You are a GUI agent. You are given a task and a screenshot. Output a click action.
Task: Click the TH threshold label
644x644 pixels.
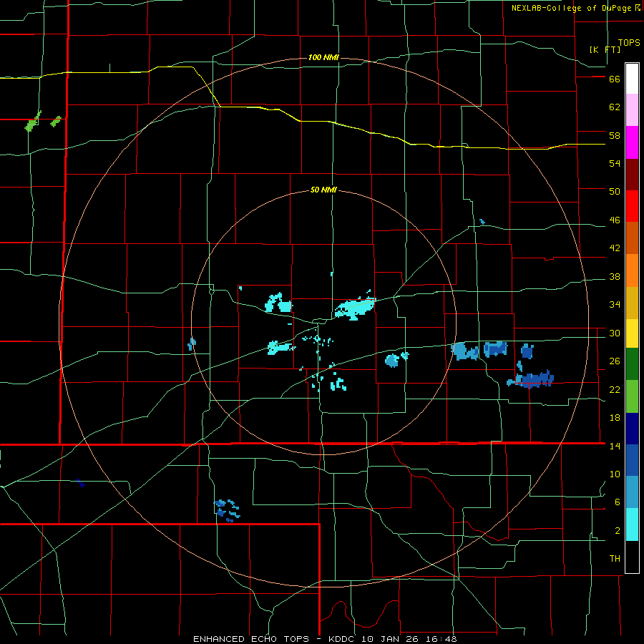[615, 559]
